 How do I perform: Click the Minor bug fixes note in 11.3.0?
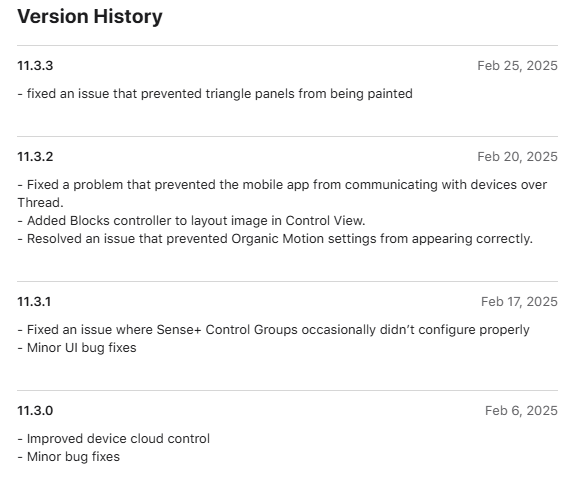[68, 457]
